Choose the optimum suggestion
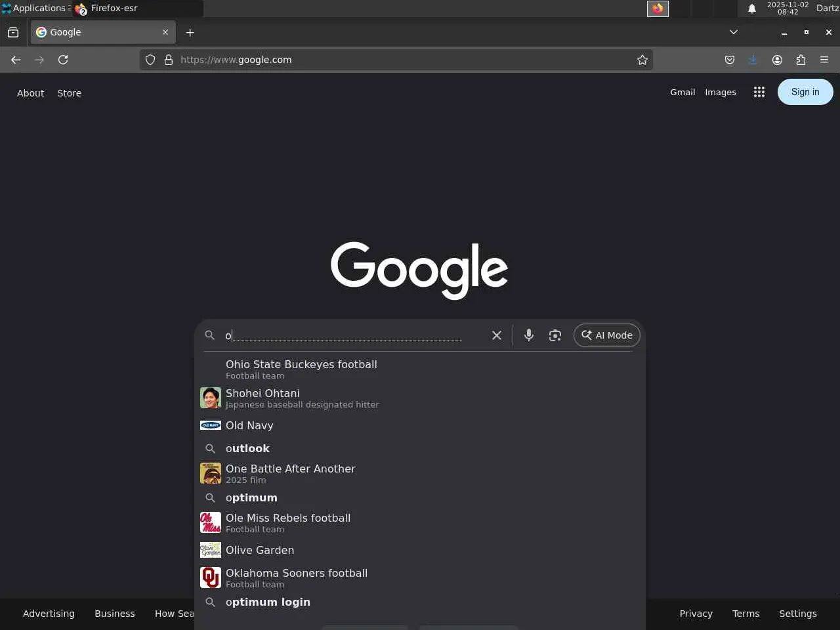This screenshot has width=840, height=630. coord(420,497)
